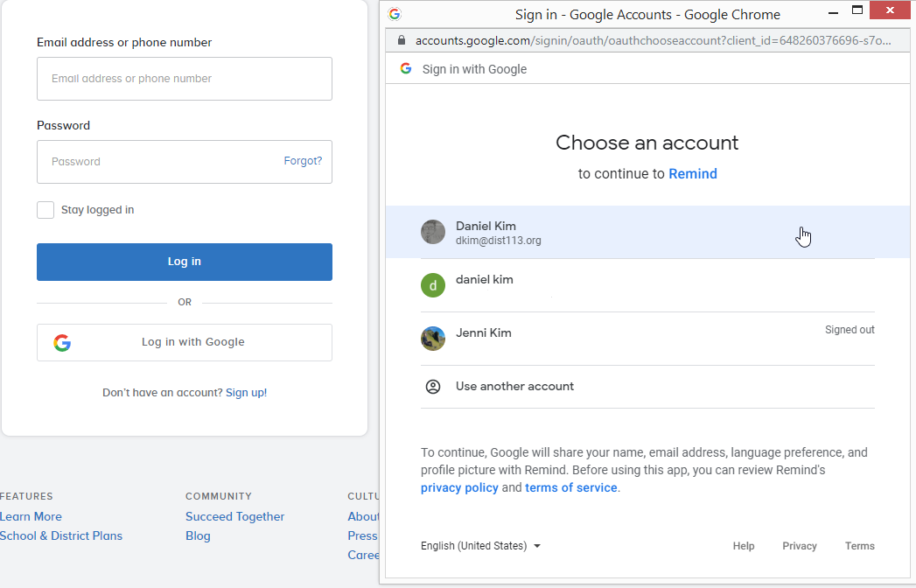Click the padlock icon in address bar
This screenshot has width=916, height=588.
point(401,40)
